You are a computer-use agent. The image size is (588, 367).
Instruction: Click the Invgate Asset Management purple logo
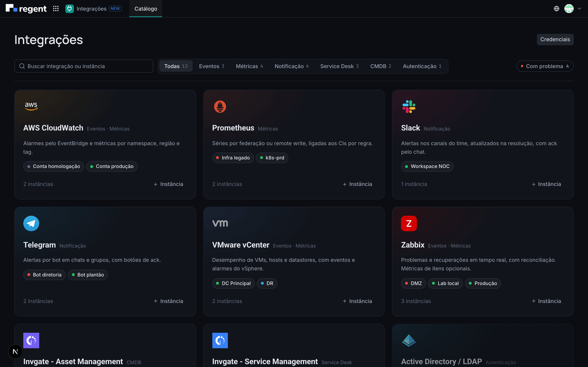tap(31, 340)
